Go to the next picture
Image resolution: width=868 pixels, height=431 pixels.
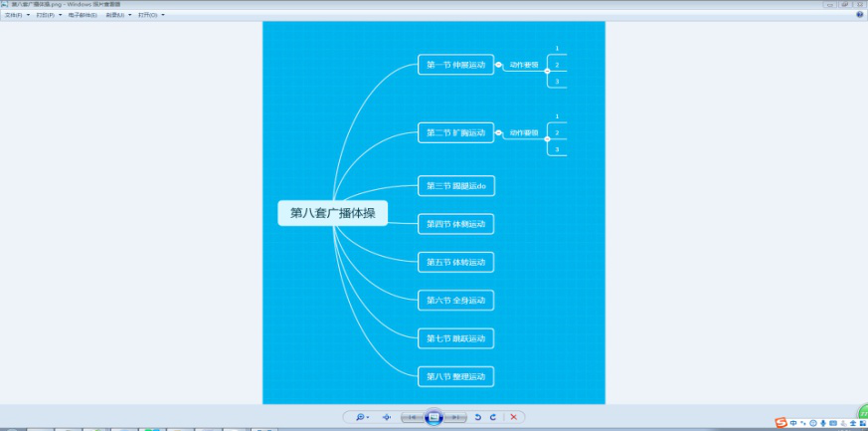(x=455, y=417)
